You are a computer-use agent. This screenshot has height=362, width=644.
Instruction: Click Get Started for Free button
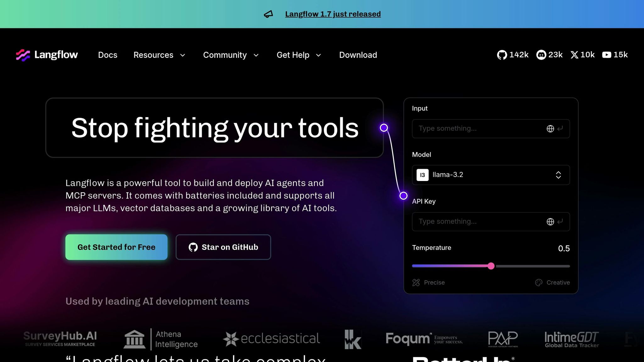116,247
